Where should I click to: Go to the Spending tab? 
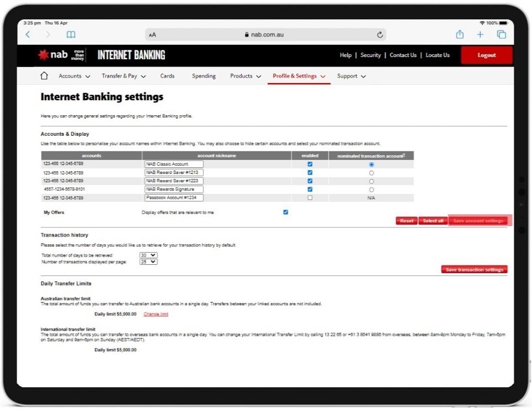tap(203, 76)
